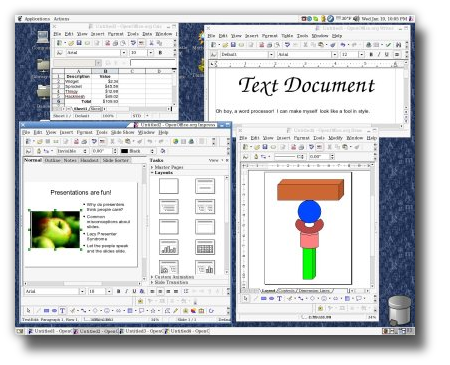Screen dimensions: 450x365
Task: Click Find binoculars icon in Writer toolbar
Action: pos(398,45)
